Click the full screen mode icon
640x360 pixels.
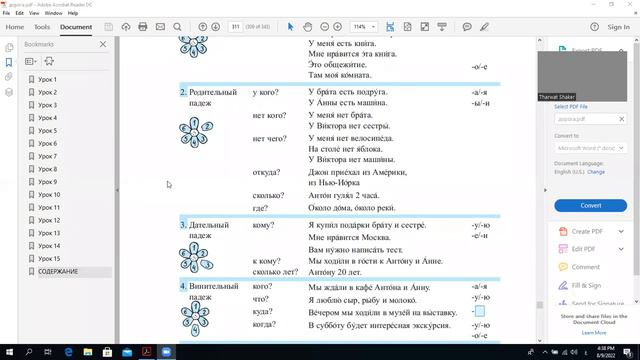pos(424,27)
